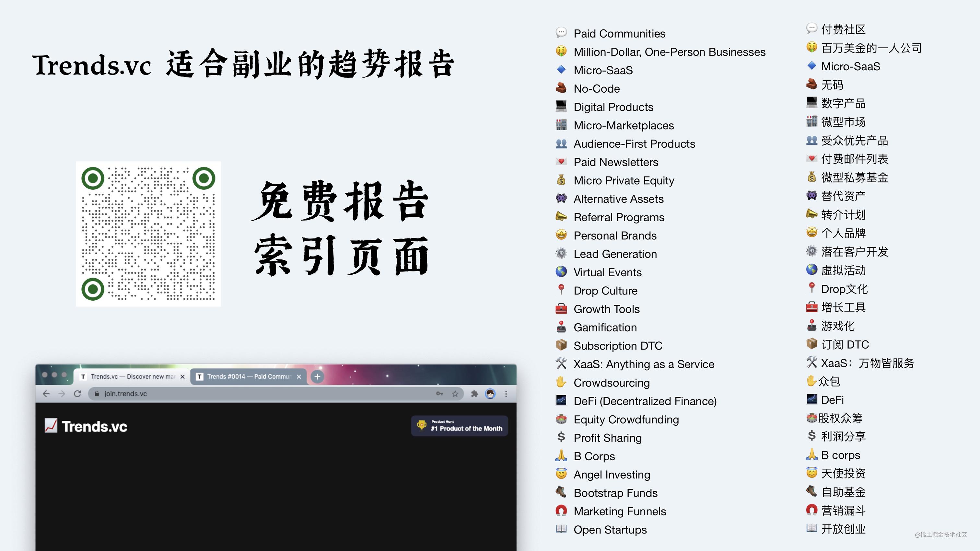The width and height of the screenshot is (980, 551).
Task: Select the 数字产品 entry
Action: (x=843, y=103)
